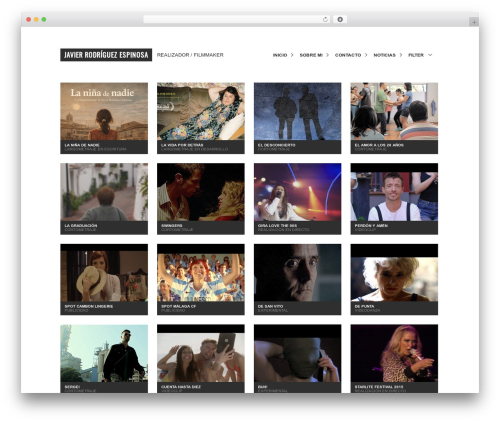Click the Spot Cambon Lingerie caption title
Viewport: 500px width, 423px height.
click(89, 306)
